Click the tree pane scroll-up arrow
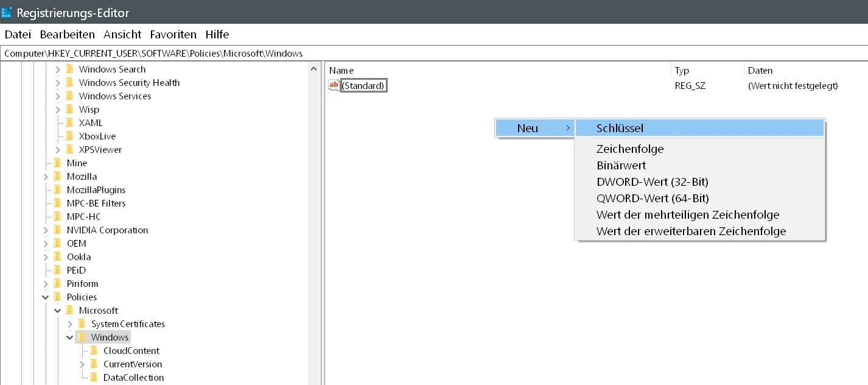The height and width of the screenshot is (385, 868). (x=314, y=69)
